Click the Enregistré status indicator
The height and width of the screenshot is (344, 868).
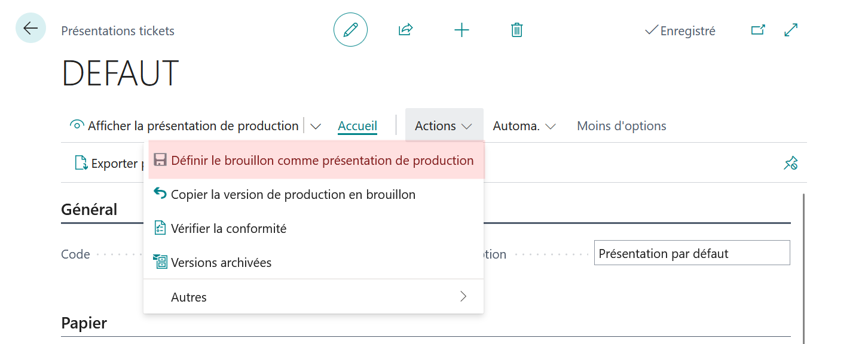(x=680, y=30)
